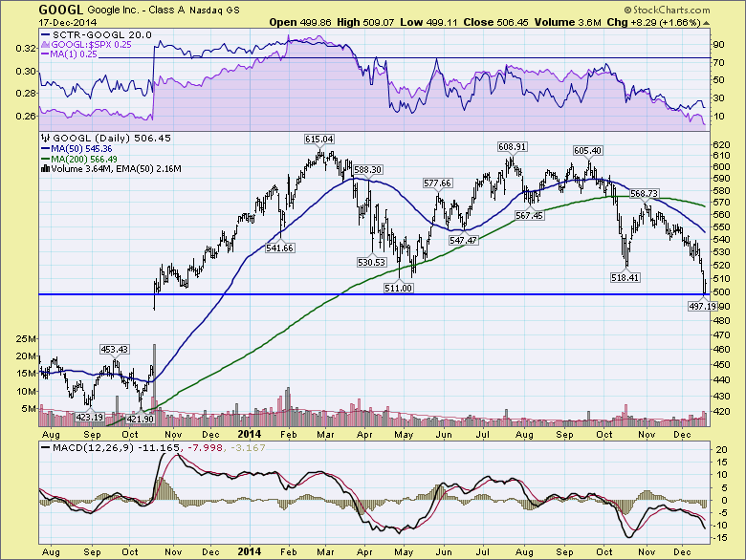Click the 605.40 price label

click(587, 151)
